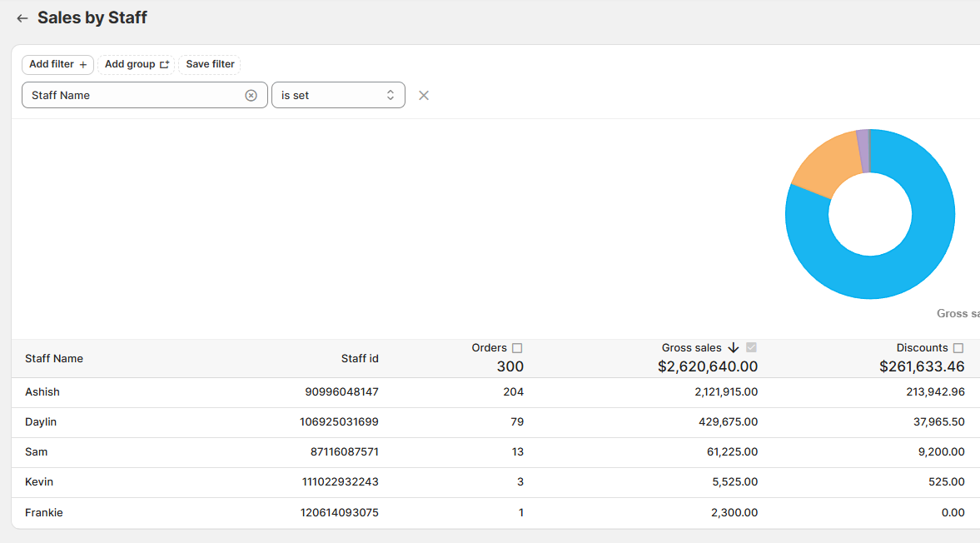Clear the Staff Name filter field
This screenshot has width=980, height=543.
[251, 96]
